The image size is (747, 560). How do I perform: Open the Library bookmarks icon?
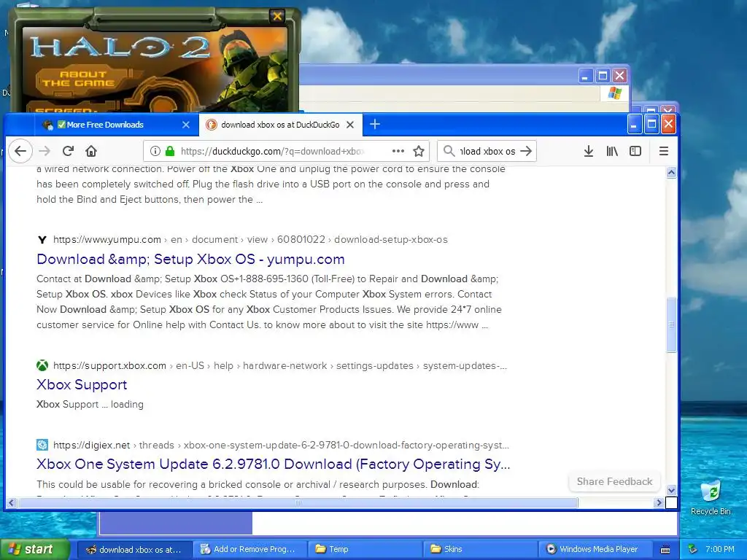pyautogui.click(x=612, y=152)
